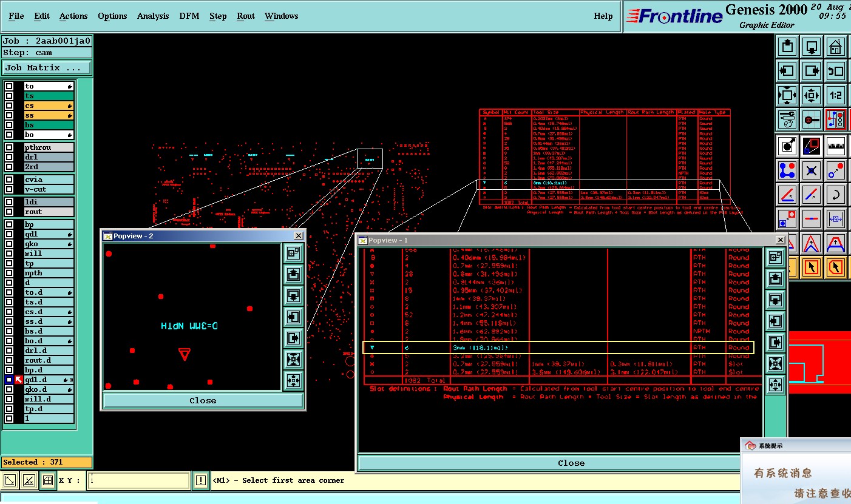Click the exclamation mark icon in status bar
The width and height of the screenshot is (851, 504).
point(201,480)
